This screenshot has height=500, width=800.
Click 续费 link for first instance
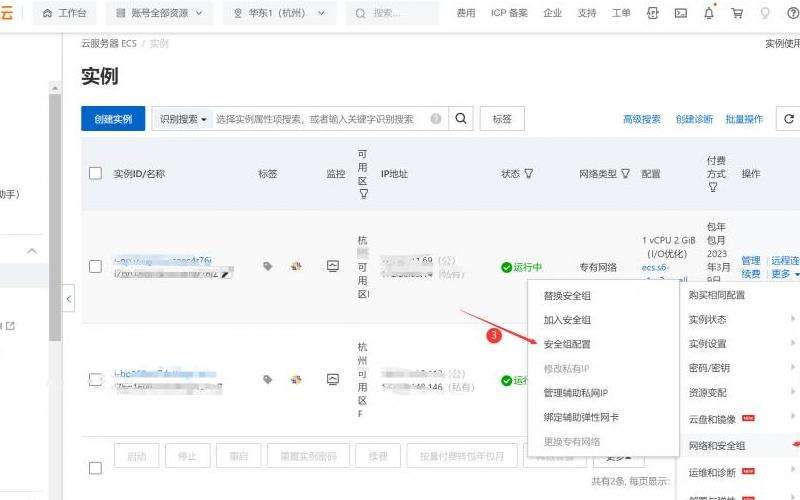tap(751, 274)
